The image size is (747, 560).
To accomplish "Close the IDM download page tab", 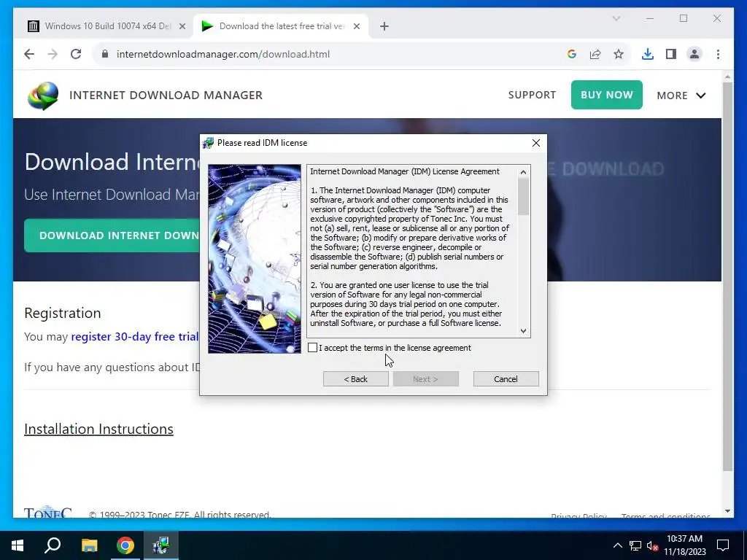I will click(356, 26).
